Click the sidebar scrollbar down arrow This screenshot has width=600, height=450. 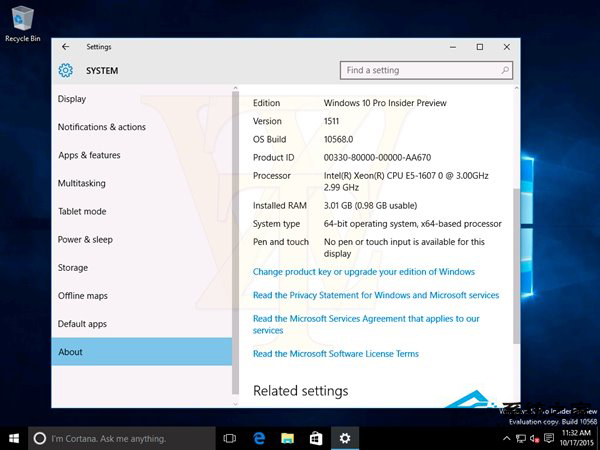click(x=235, y=403)
